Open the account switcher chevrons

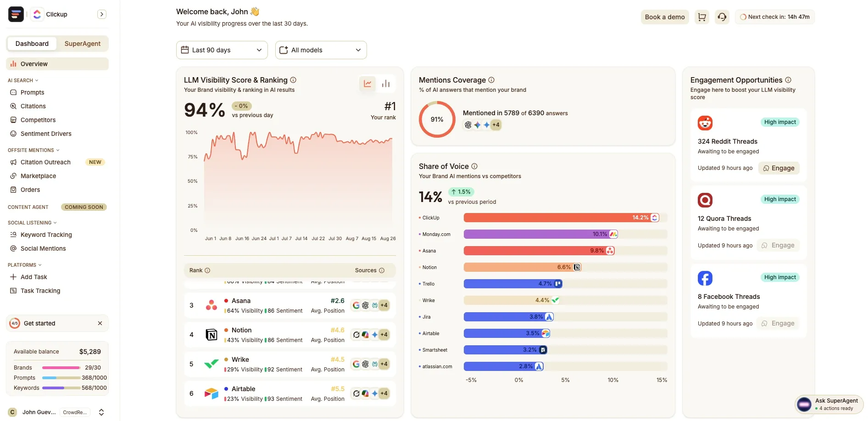click(101, 412)
